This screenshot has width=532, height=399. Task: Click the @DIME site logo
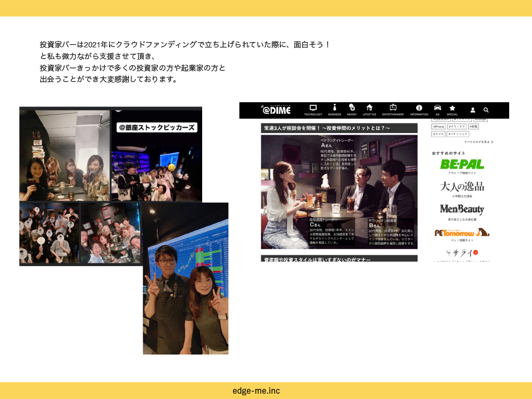276,110
